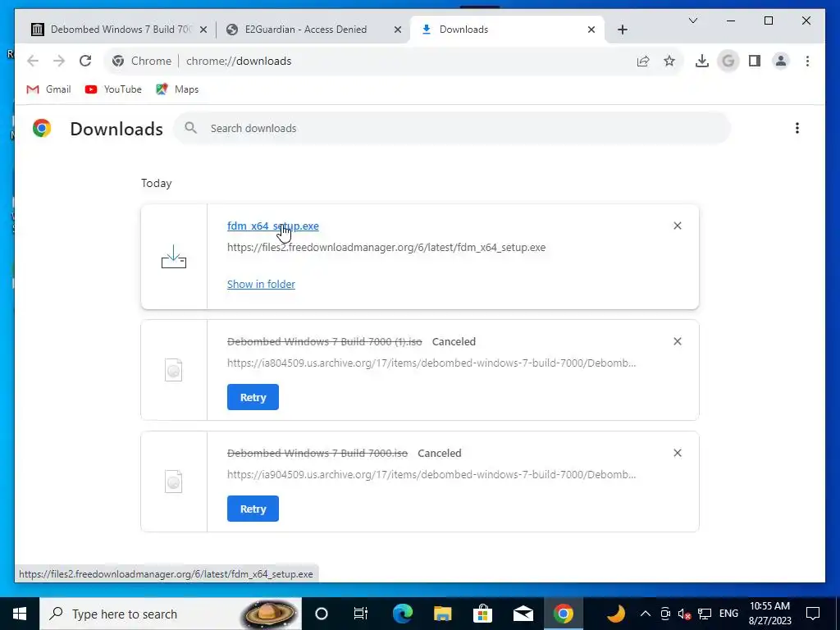Screen dimensions: 840x630
Task: Open the Downloads page more actions menu
Action: tap(797, 128)
